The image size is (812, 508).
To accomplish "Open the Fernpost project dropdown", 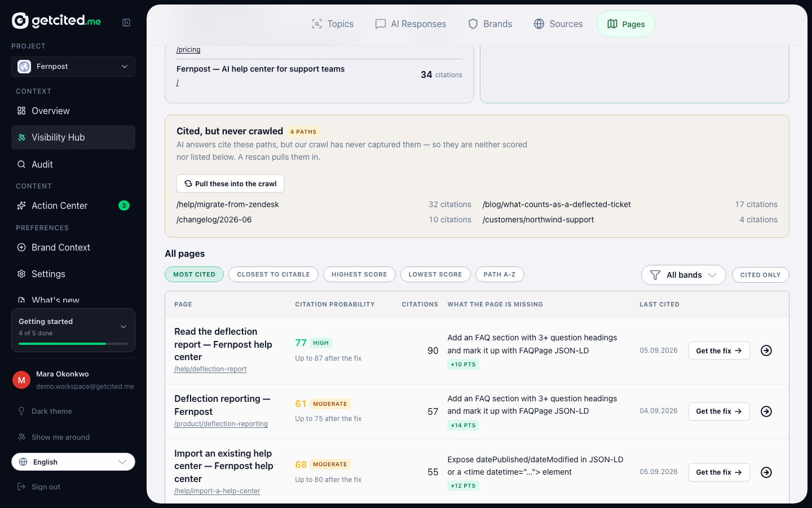I will (73, 67).
